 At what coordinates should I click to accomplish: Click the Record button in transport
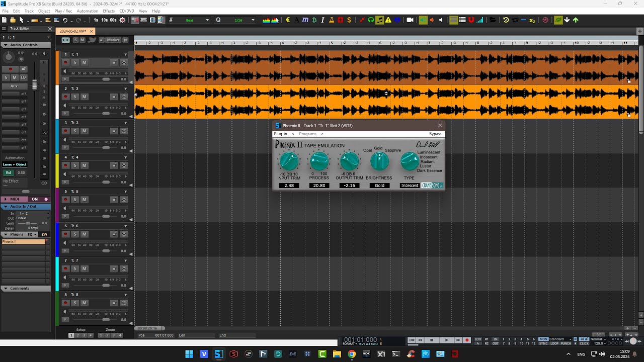point(467,340)
